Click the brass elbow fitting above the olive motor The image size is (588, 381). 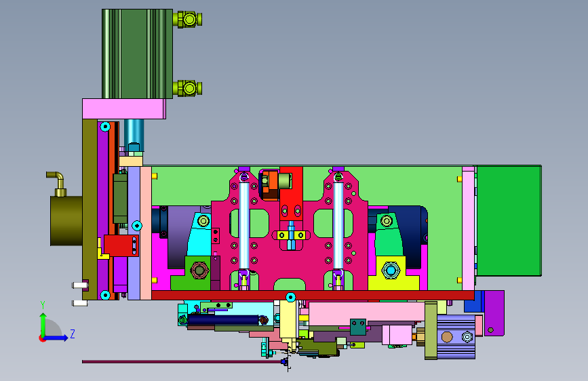[57, 183]
